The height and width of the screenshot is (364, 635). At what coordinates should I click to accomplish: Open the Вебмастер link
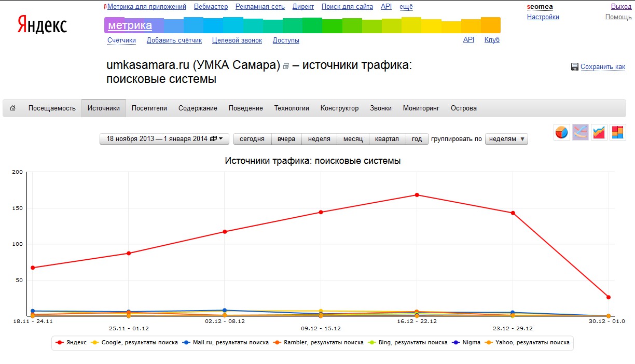coord(211,7)
